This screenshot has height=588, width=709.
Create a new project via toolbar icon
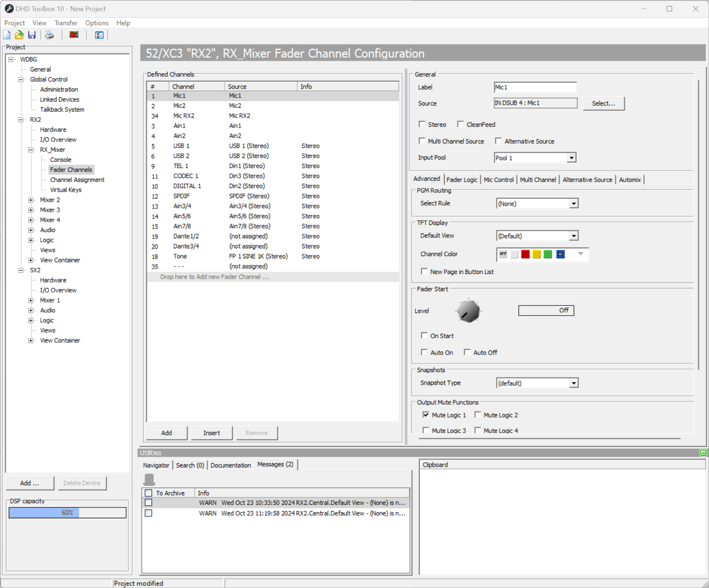click(x=6, y=35)
